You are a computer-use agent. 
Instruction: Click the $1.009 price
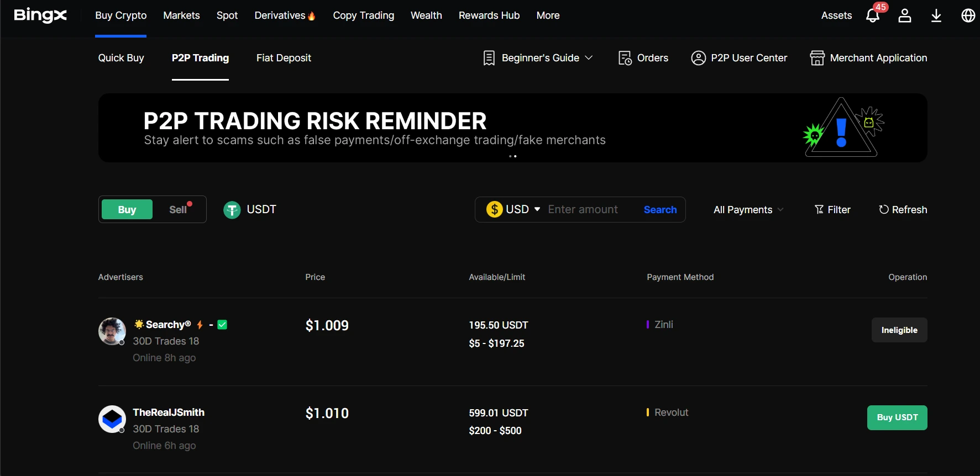click(327, 326)
